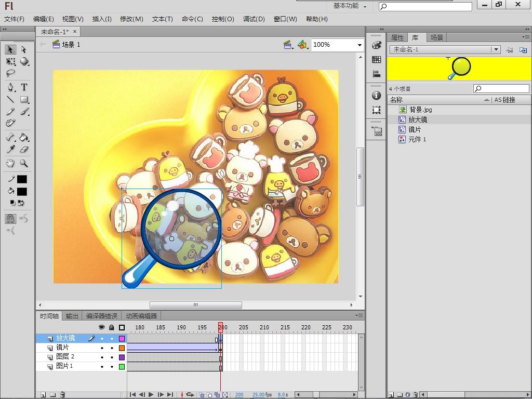Select the Brush tool
532x399 pixels.
[x=24, y=111]
